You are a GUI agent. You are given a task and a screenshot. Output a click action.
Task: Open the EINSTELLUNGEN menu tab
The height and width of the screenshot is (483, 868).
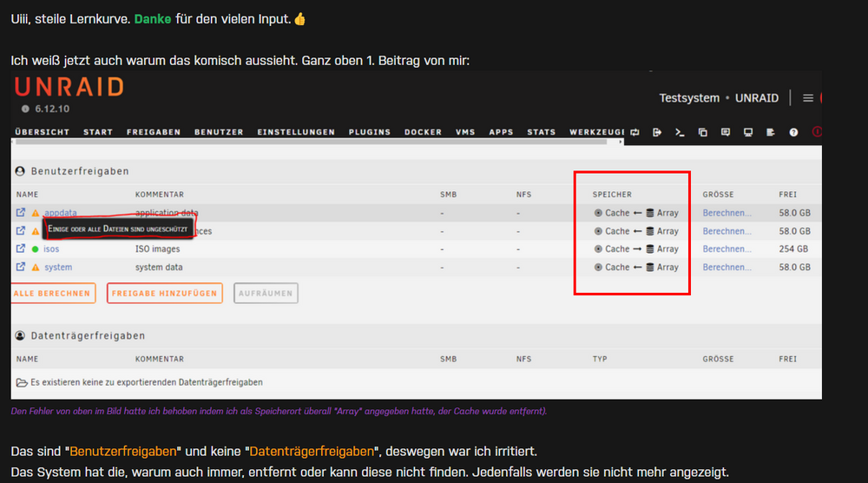(x=296, y=132)
